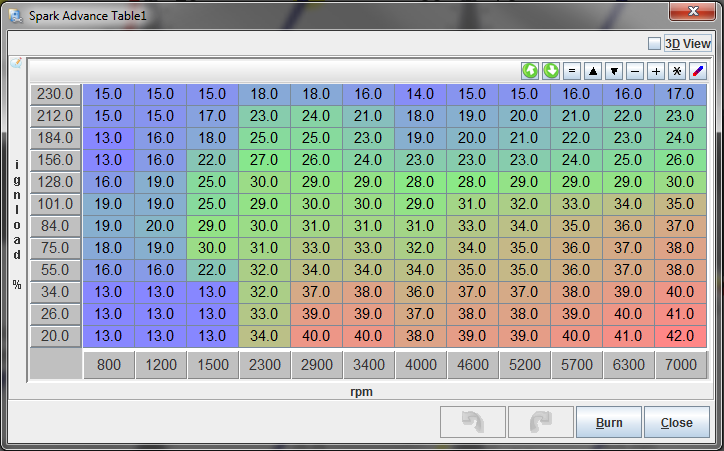Select the 800 rpm column header

coord(108,365)
